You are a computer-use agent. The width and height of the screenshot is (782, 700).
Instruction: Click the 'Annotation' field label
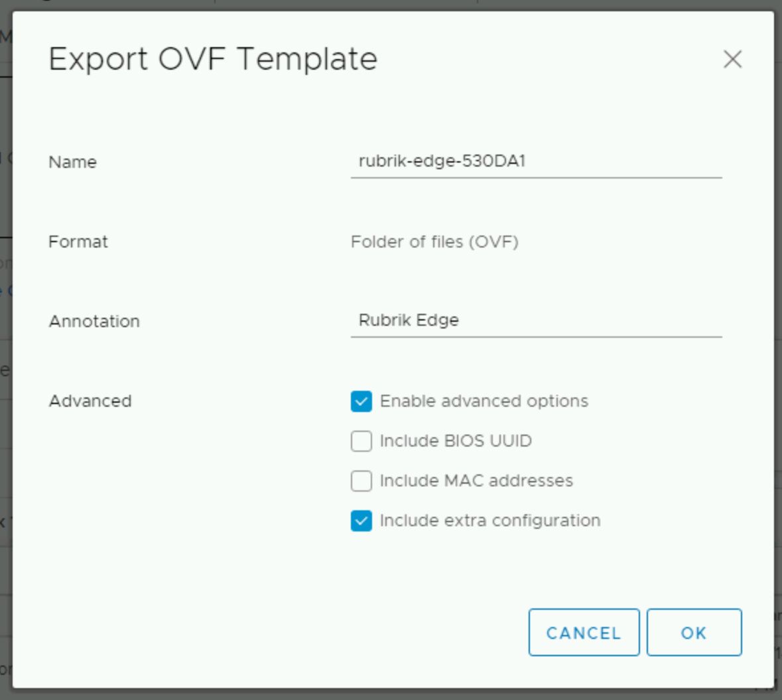pos(94,321)
